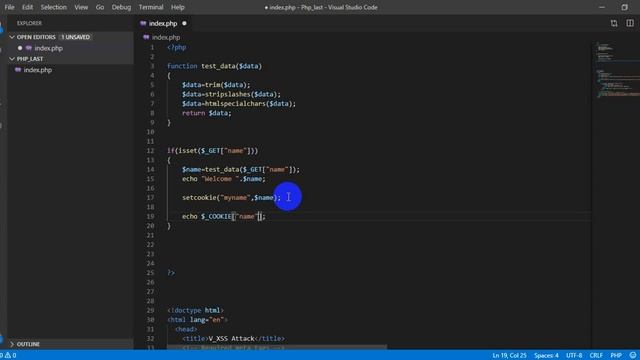Click the return $data; line

(207, 113)
